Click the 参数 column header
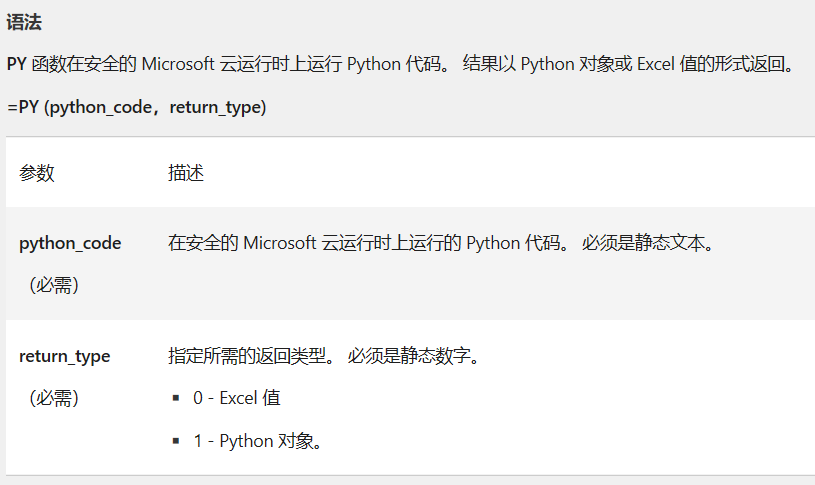The image size is (815, 485). [x=36, y=173]
